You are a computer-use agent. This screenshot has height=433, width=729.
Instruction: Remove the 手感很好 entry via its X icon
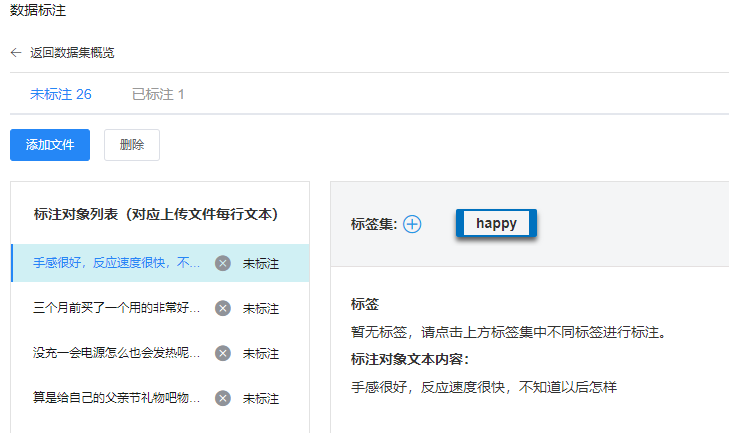[223, 263]
